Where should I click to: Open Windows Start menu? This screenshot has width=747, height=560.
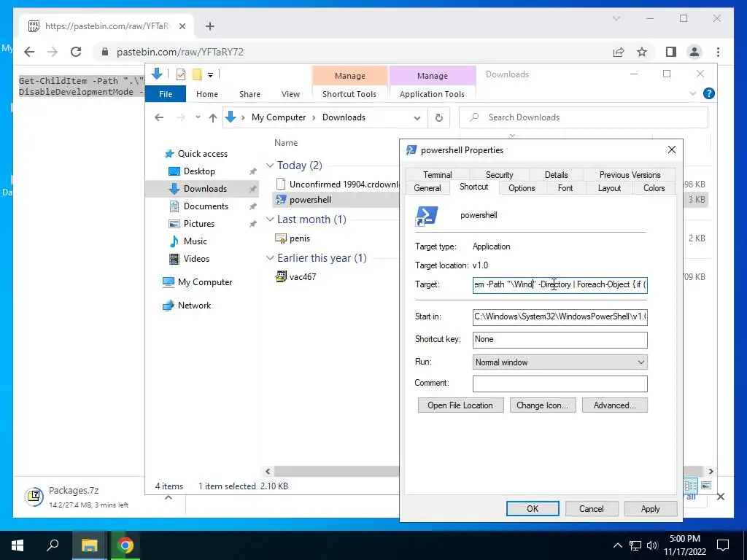[18, 545]
